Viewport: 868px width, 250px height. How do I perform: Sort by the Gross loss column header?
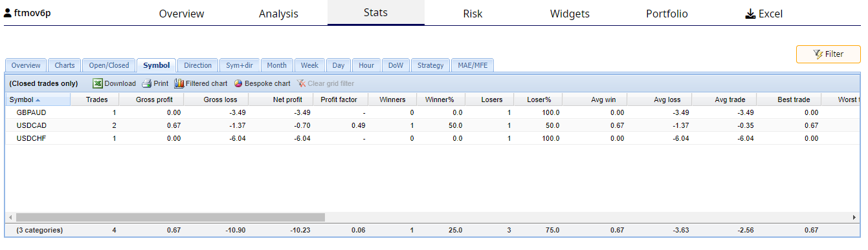(216, 99)
